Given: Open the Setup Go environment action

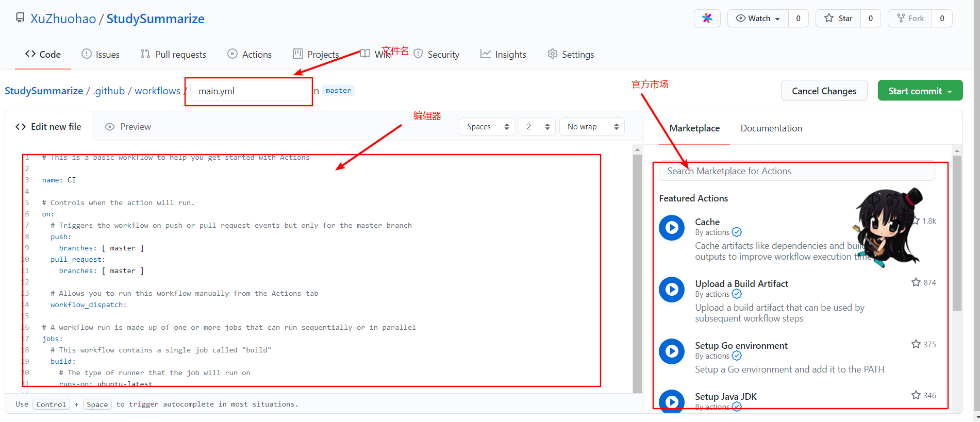Looking at the screenshot, I should 741,346.
